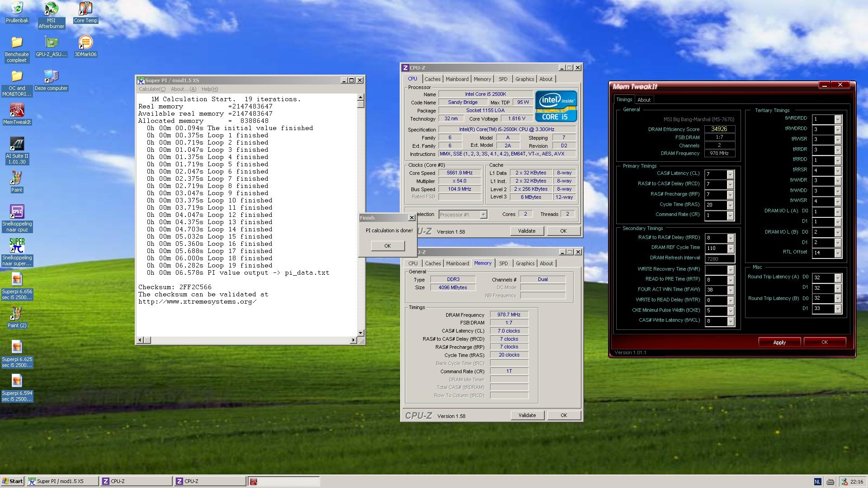Expand the Command Rate (CR) dropdown
Viewport: 868px width, 488px height.
coord(730,216)
